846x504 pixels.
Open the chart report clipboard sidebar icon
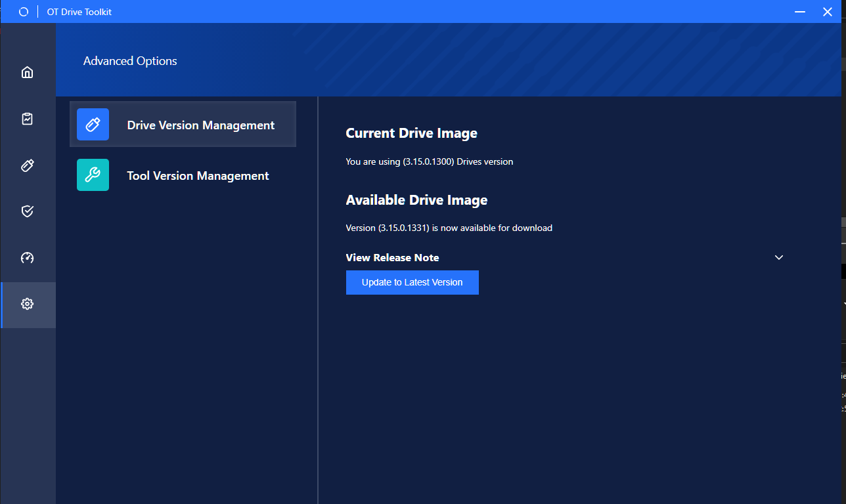coord(27,119)
